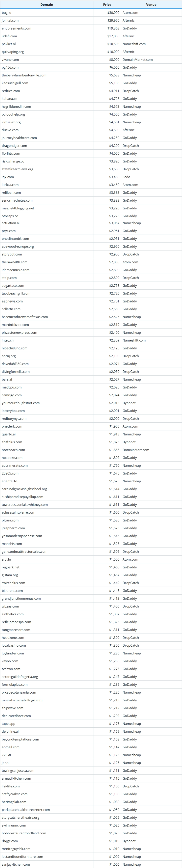Open the sanjaykitchen.com row
The image size is (182, 868).
click(91, 864)
